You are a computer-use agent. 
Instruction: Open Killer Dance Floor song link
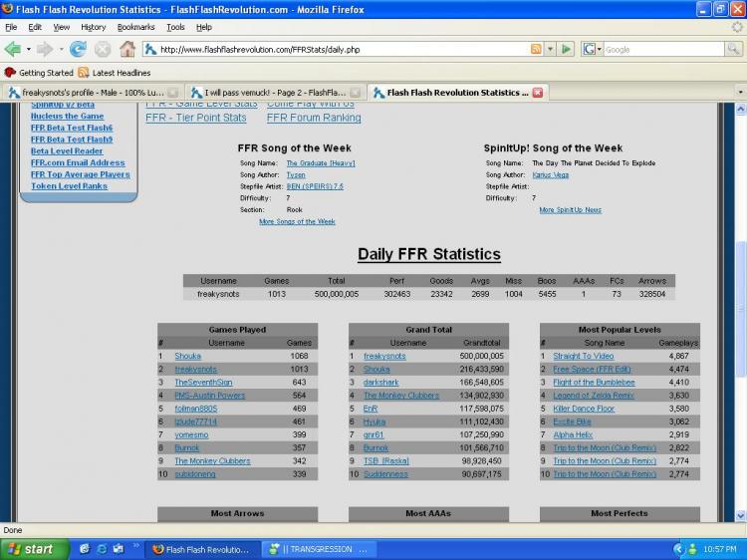[584, 409]
